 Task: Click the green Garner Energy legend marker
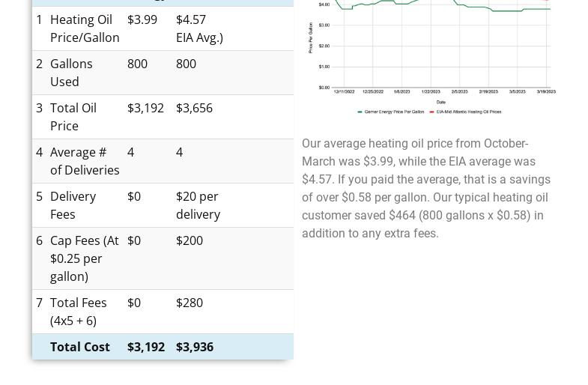(x=360, y=112)
